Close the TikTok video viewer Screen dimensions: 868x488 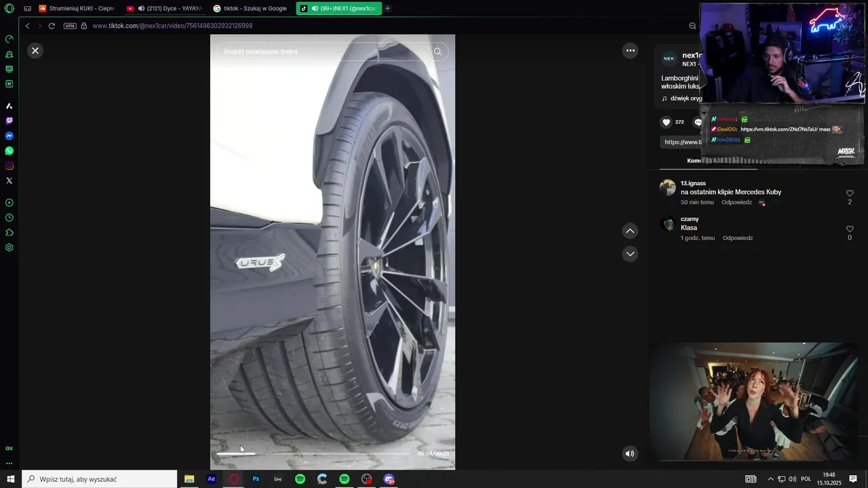[35, 50]
